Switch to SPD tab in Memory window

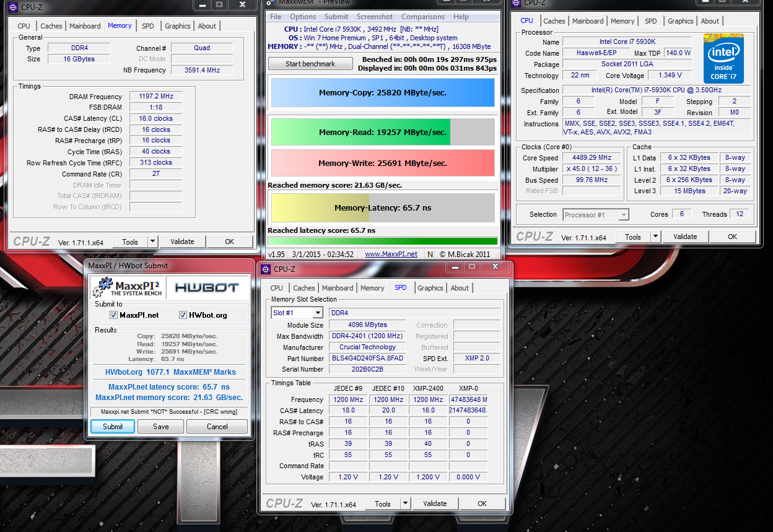pos(148,26)
